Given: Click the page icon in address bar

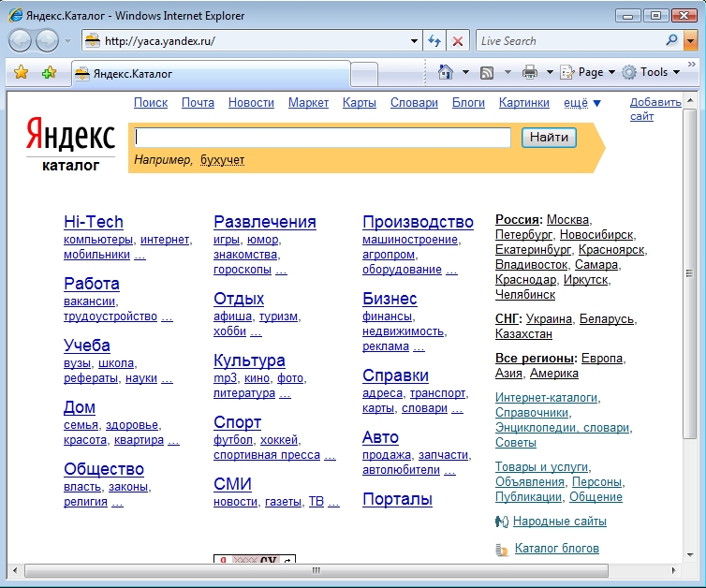Looking at the screenshot, I should (93, 40).
